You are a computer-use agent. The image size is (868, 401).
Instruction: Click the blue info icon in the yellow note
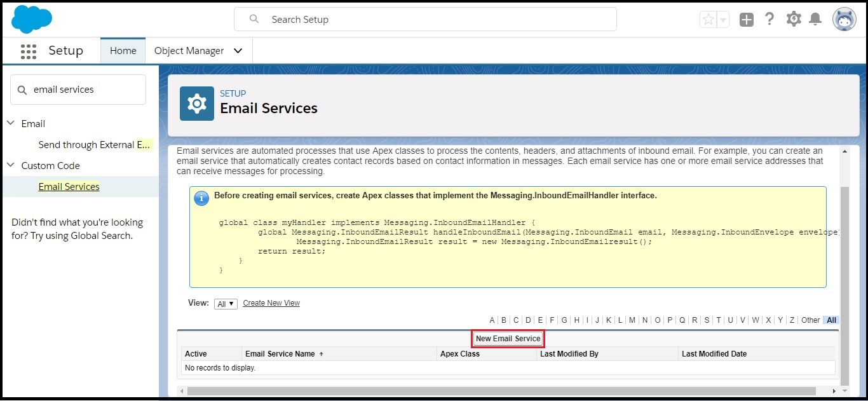coord(201,198)
